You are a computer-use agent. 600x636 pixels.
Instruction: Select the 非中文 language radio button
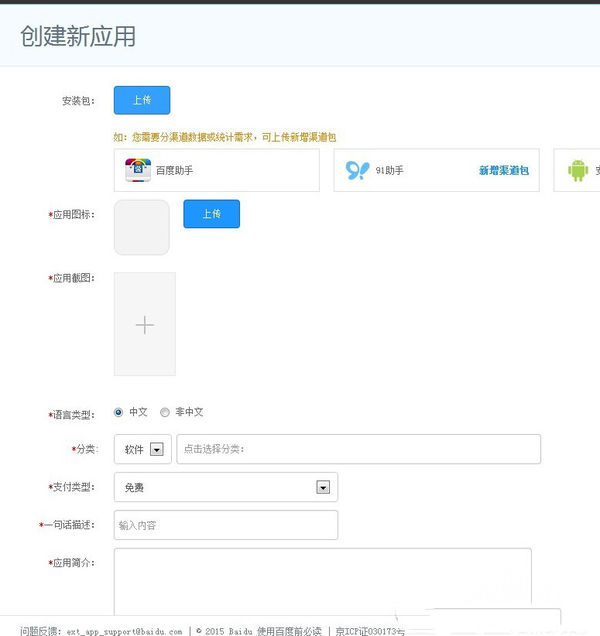165,412
